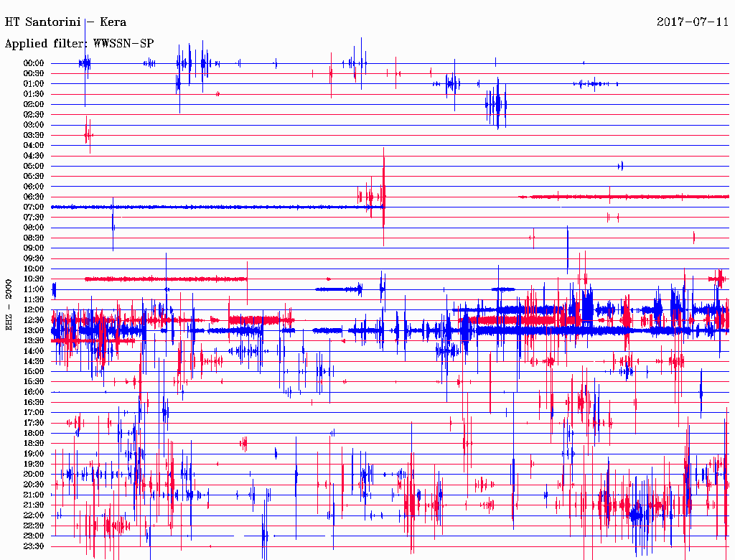Select the 08:30 time row label
The image size is (735, 560).
[x=34, y=238]
